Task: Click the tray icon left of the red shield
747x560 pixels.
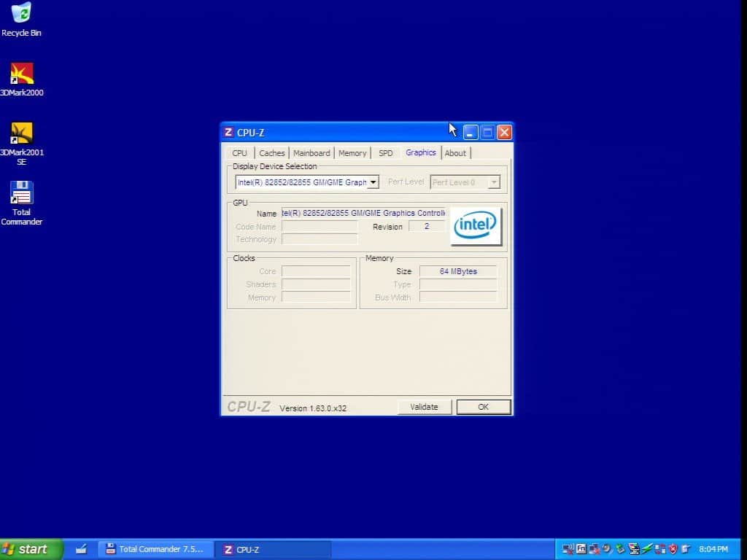Action: pyautogui.click(x=659, y=549)
